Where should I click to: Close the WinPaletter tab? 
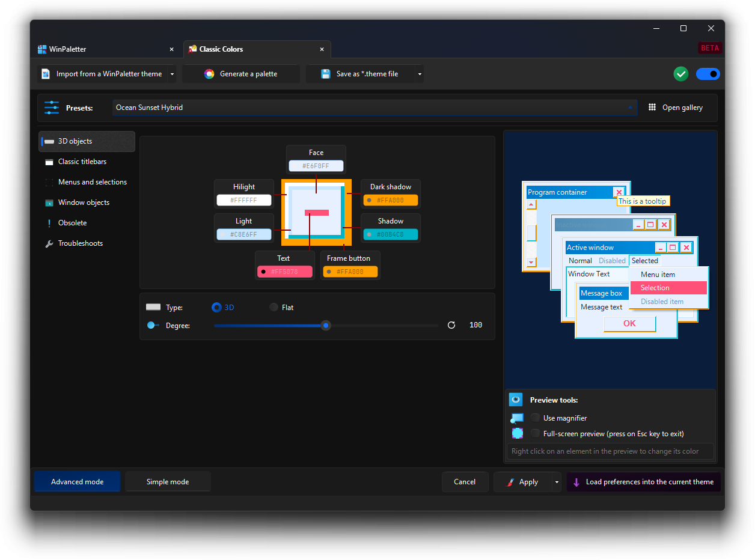(x=171, y=49)
